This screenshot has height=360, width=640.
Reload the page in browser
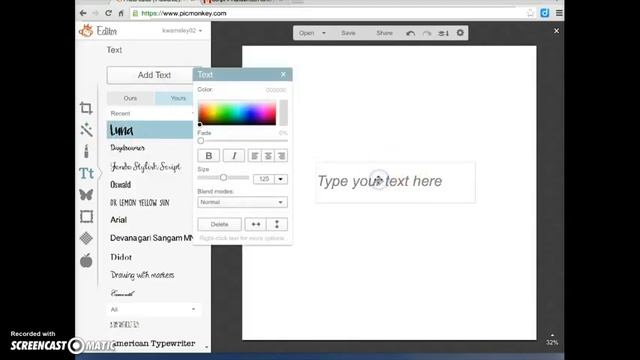108,13
